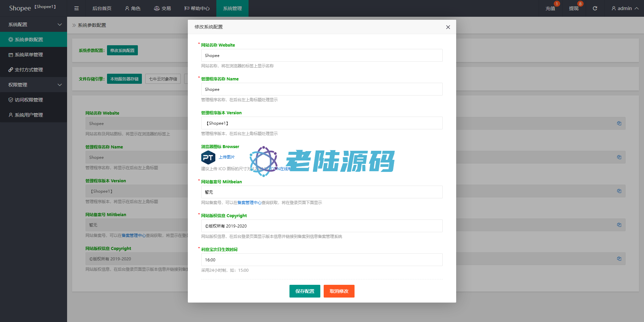Open 系统参数配置 in the sidebar

click(34, 40)
